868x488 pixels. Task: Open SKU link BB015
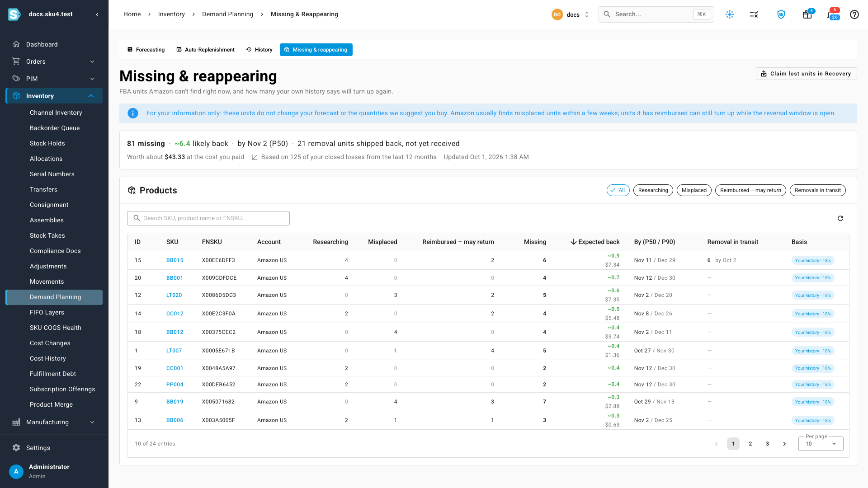[175, 260]
